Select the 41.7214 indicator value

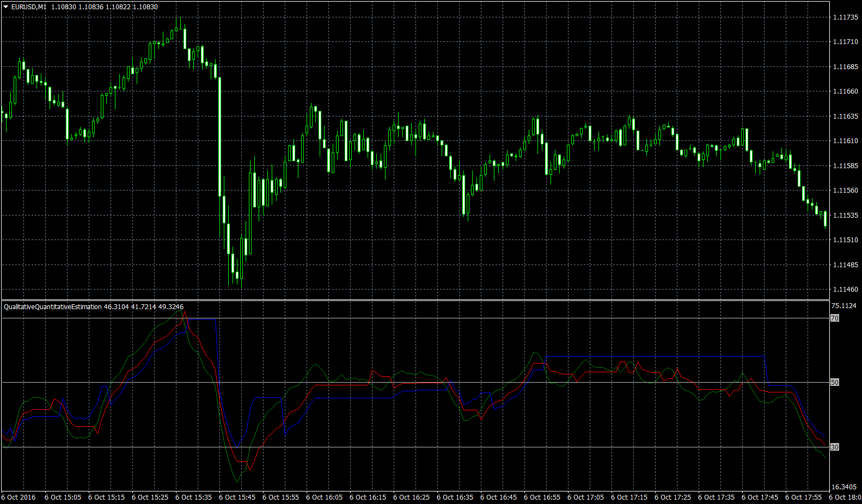(x=143, y=307)
